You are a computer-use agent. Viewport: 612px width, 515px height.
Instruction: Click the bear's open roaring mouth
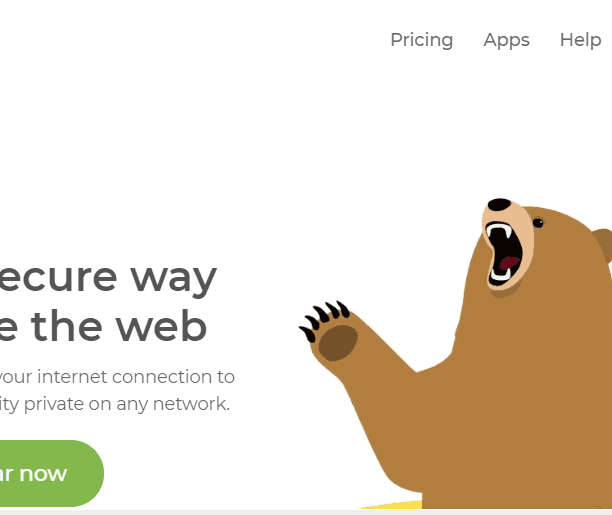tap(505, 253)
